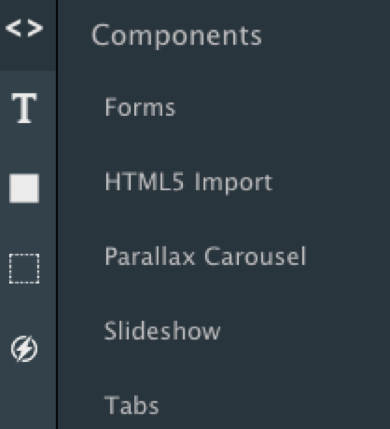390x429 pixels.
Task: Choose the solid Rectangle tool
Action: tap(24, 188)
